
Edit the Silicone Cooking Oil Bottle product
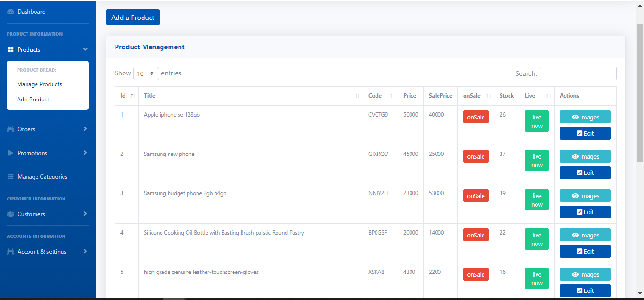(585, 252)
